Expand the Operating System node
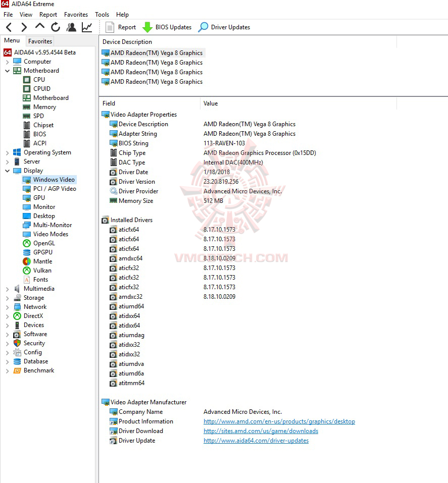Viewport: 448px width, 483px height. click(x=8, y=153)
